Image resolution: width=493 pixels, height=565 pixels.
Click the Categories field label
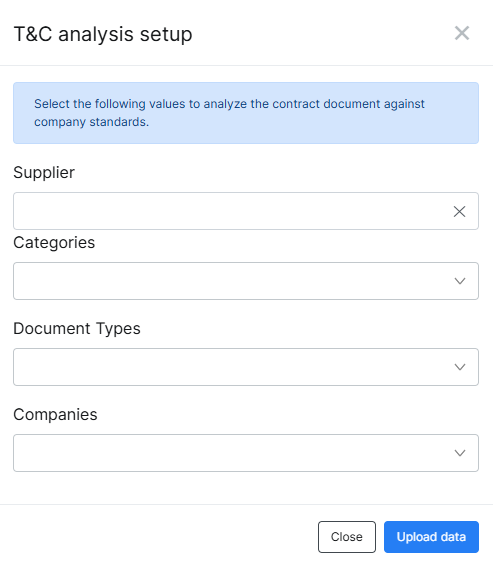point(54,243)
